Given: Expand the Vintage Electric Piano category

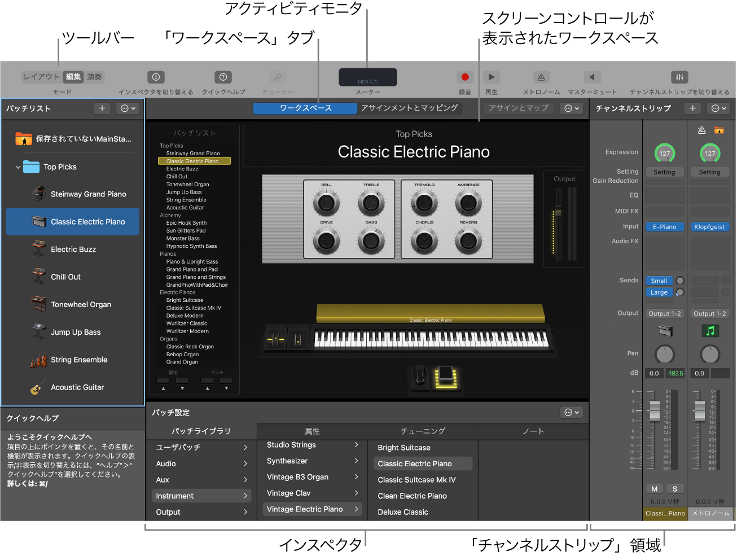Looking at the screenshot, I should (312, 509).
